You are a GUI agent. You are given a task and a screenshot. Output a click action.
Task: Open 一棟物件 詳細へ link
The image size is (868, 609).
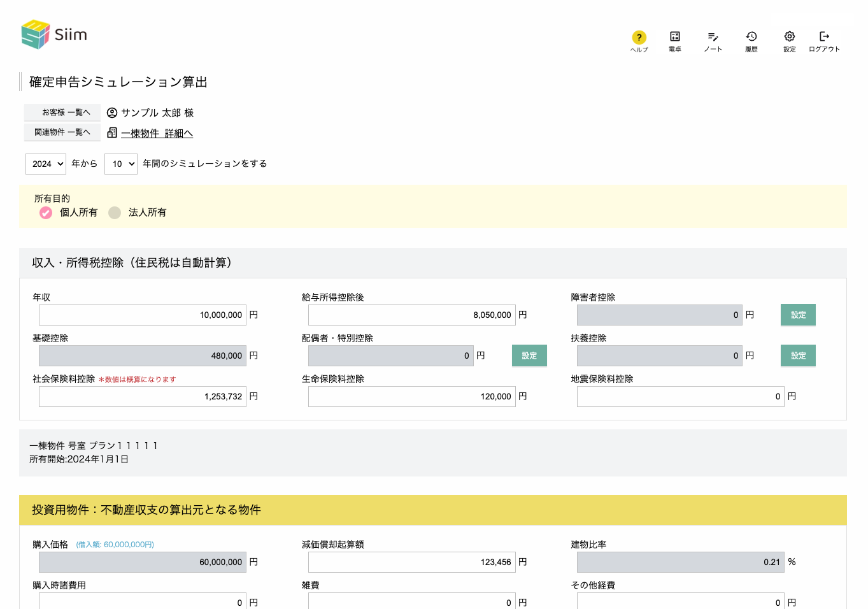(157, 133)
